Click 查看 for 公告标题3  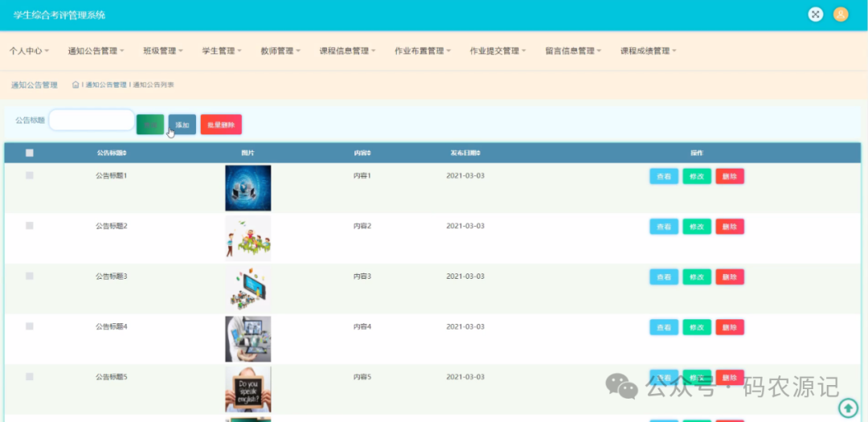[x=664, y=277]
